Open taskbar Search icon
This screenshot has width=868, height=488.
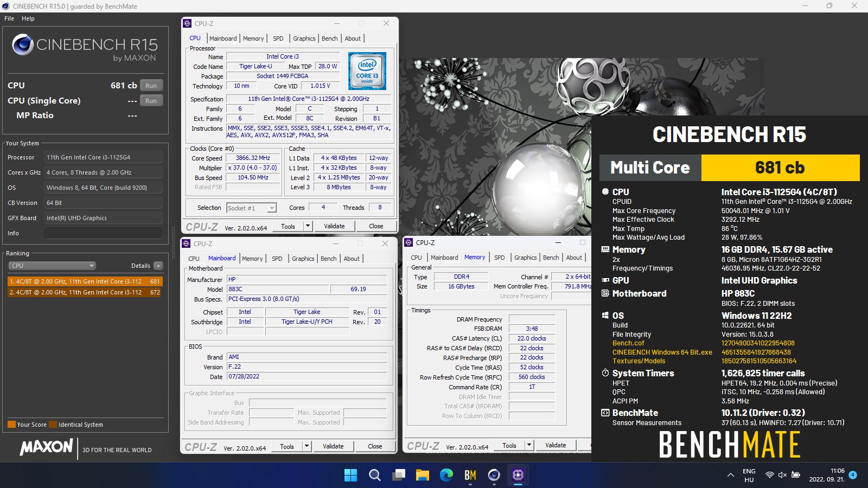pyautogui.click(x=374, y=476)
